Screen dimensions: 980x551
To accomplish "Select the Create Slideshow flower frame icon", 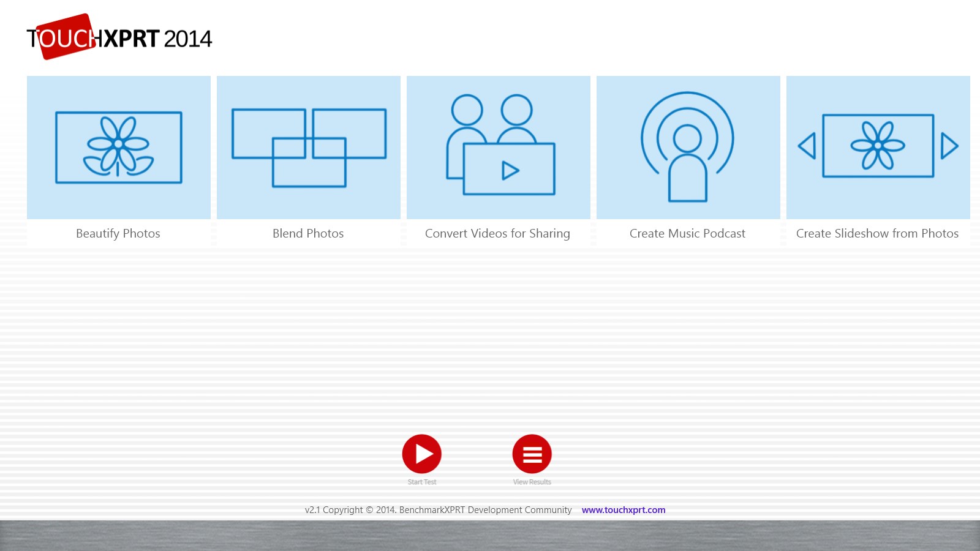I will coord(878,146).
